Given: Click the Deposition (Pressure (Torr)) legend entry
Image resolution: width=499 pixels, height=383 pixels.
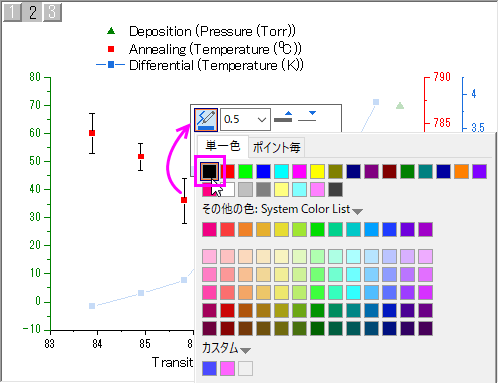Looking at the screenshot, I should [212, 31].
